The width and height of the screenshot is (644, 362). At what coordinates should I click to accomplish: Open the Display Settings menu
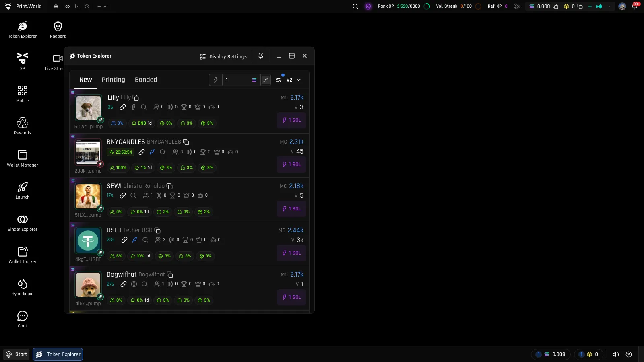tap(223, 57)
